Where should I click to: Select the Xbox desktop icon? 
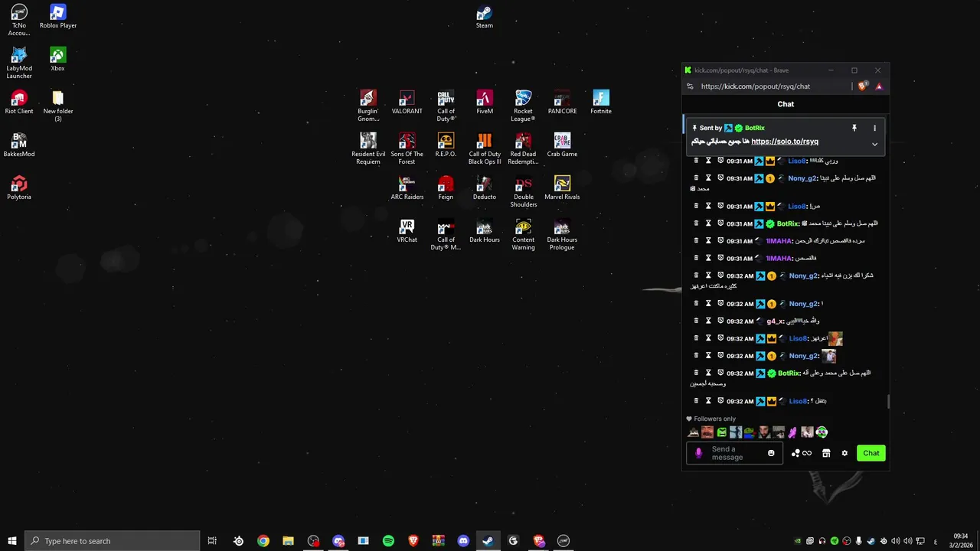[57, 60]
